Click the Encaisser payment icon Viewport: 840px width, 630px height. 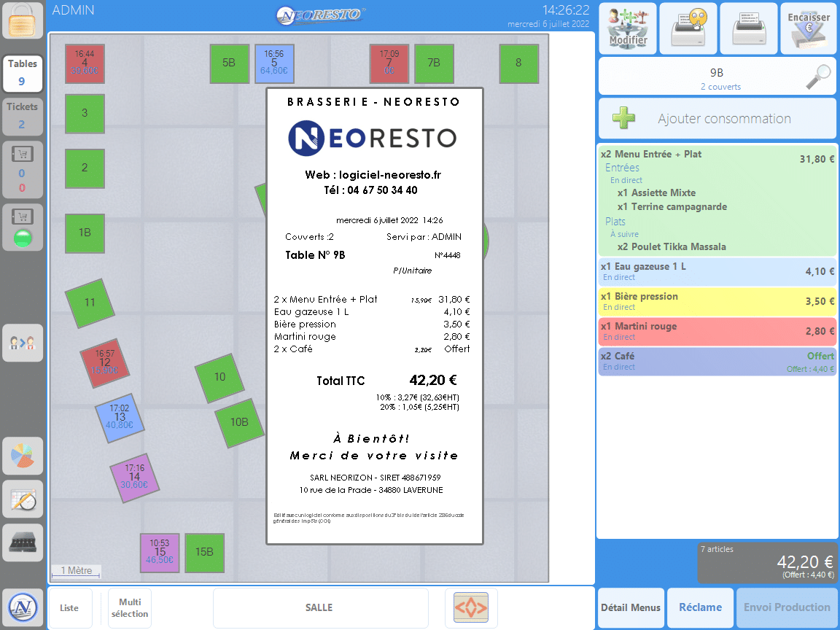click(808, 28)
